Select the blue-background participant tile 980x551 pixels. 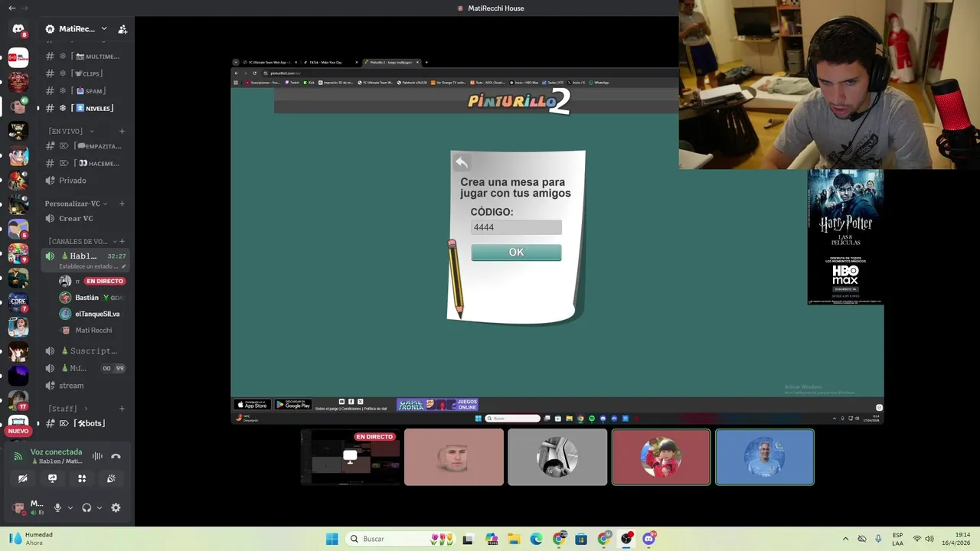764,457
